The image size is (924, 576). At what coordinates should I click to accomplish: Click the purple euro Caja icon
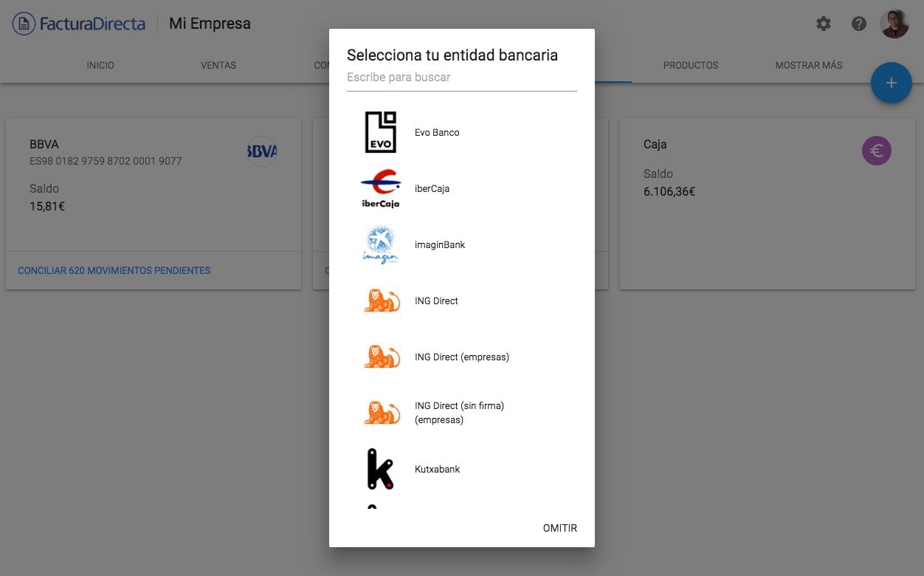pos(877,151)
